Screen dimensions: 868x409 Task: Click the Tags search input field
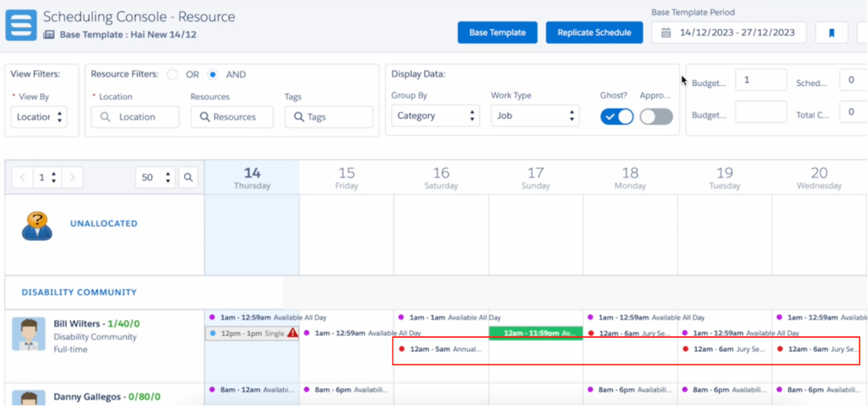tap(329, 117)
